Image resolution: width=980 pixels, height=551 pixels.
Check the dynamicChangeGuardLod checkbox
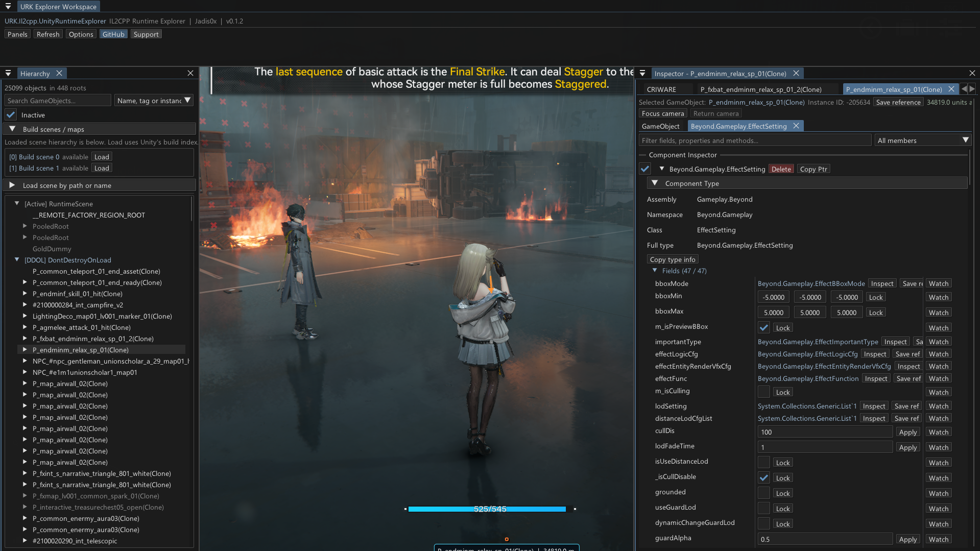(764, 523)
